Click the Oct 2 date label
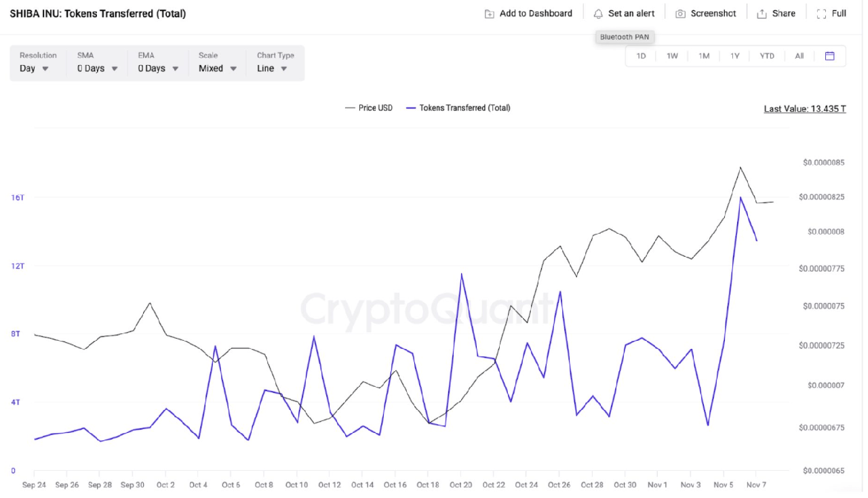Viewport: 868px width, 498px height. point(165,485)
